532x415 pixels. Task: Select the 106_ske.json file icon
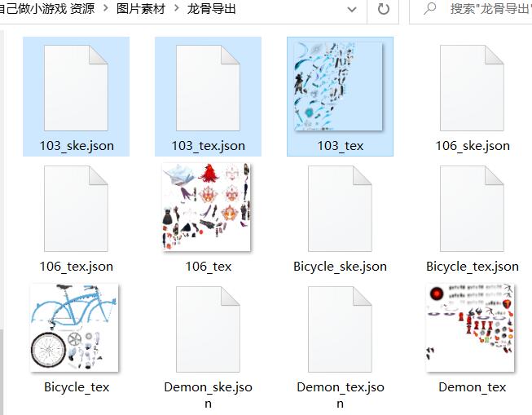pos(472,88)
